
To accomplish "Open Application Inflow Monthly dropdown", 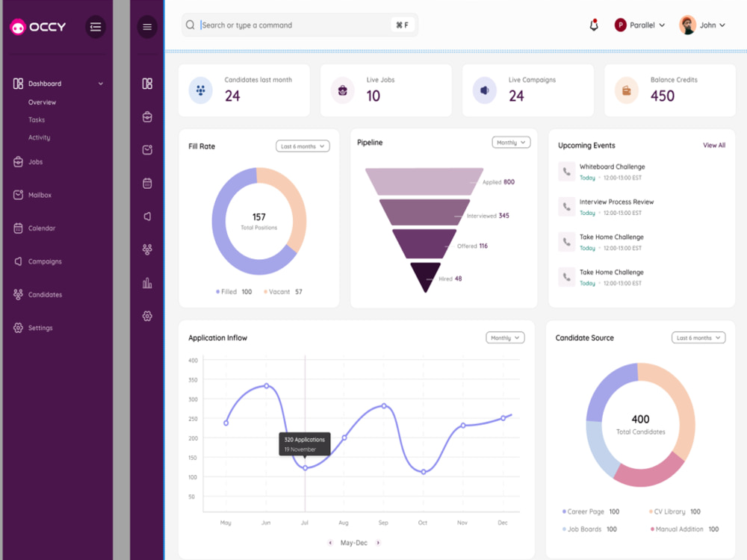I will [505, 337].
